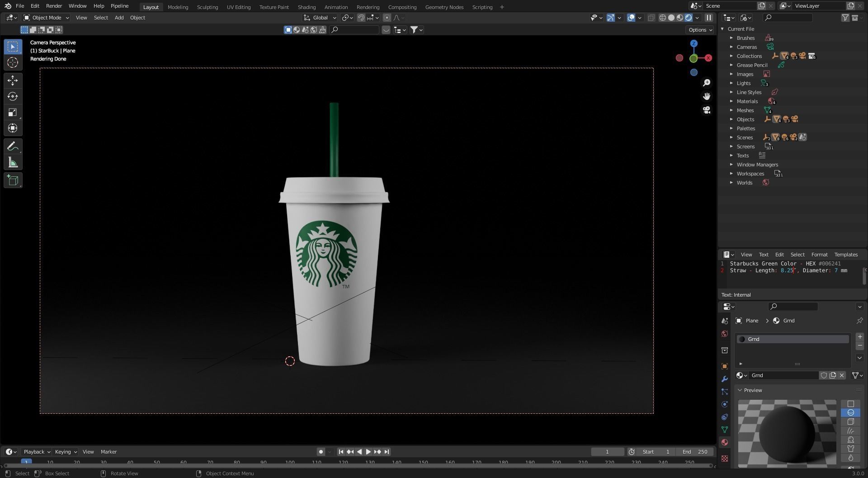The width and height of the screenshot is (868, 478).
Task: Open material slot specials chevron menu
Action: pos(860,358)
